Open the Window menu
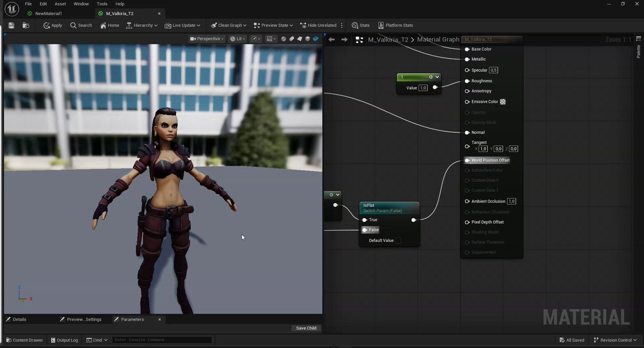The image size is (644, 348). (x=81, y=4)
